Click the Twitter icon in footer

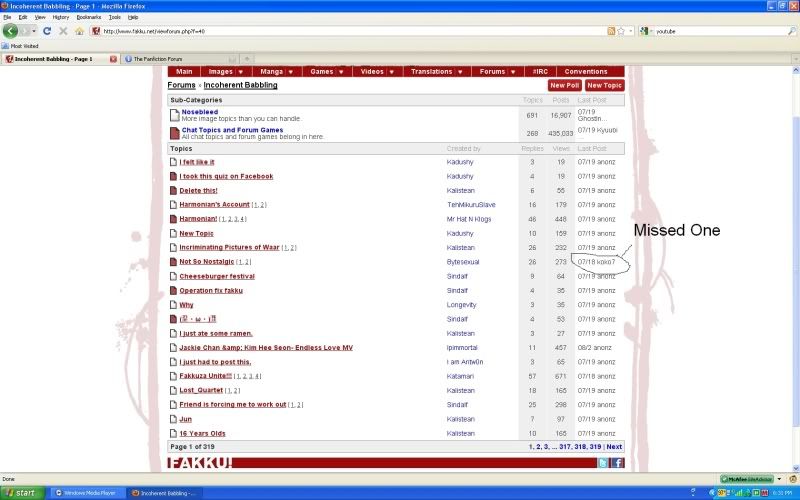click(x=603, y=463)
